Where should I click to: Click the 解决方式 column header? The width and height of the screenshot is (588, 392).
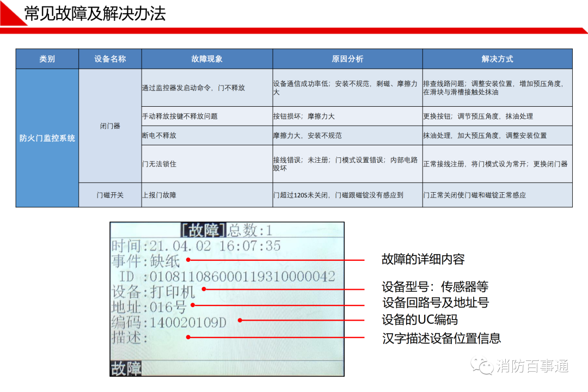pyautogui.click(x=497, y=59)
